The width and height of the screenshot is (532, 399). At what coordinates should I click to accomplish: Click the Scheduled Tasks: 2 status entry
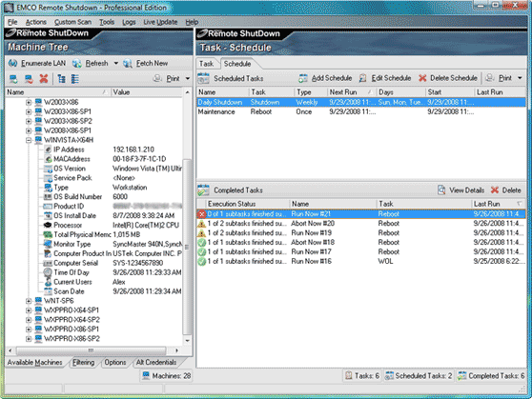point(419,375)
